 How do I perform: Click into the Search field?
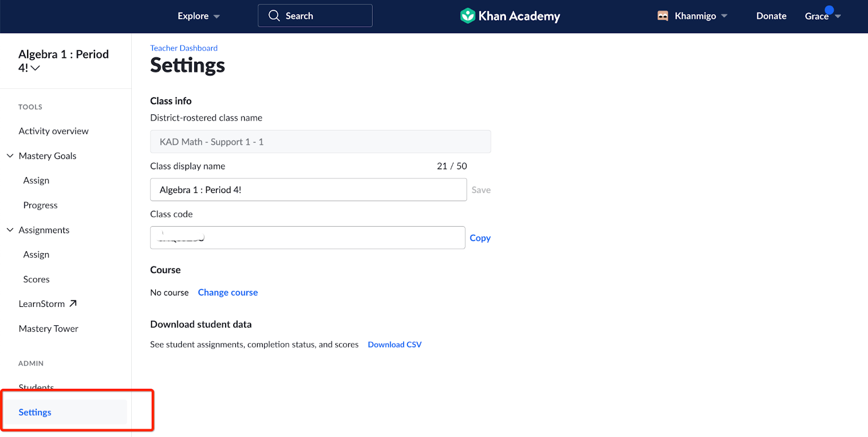pos(315,16)
